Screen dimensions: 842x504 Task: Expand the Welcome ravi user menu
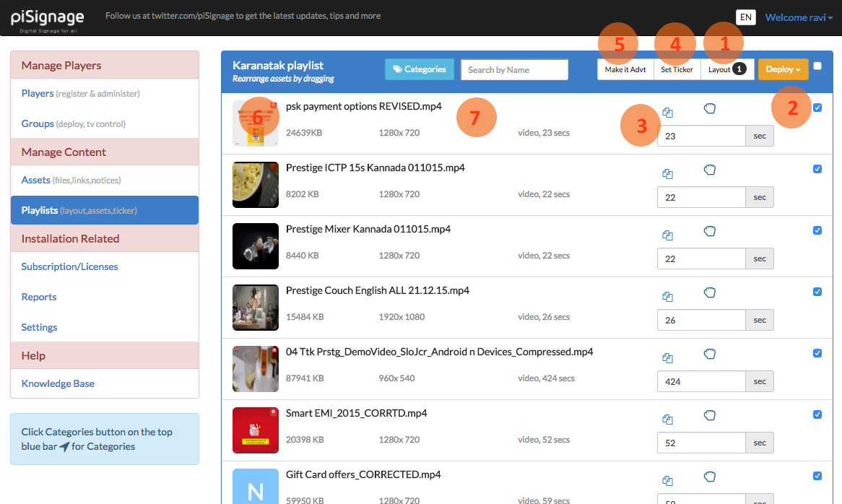(x=799, y=17)
